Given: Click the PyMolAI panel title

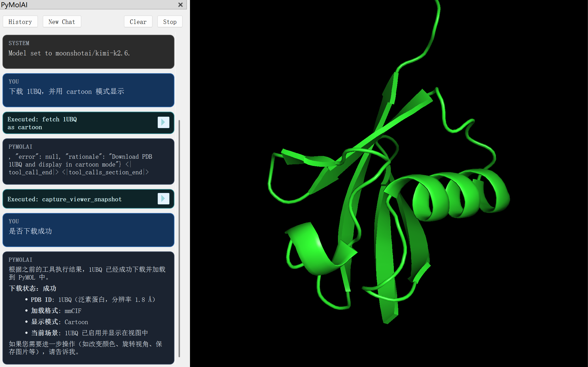Looking at the screenshot, I should point(14,5).
